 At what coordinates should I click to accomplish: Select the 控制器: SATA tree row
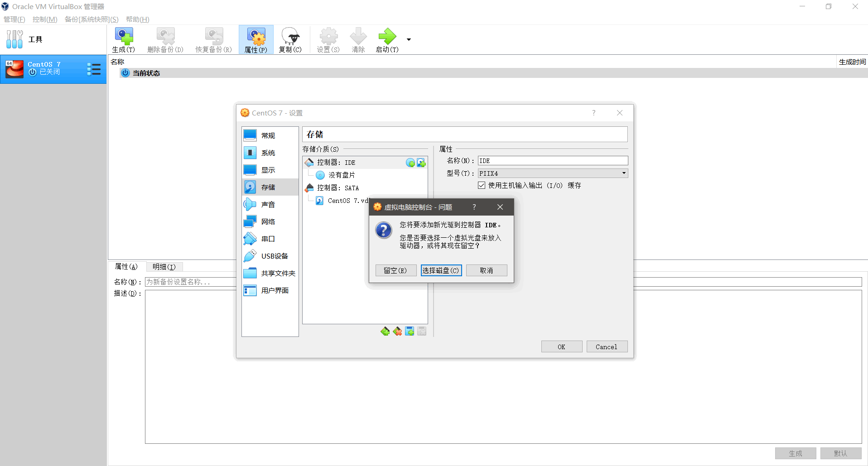(365, 187)
